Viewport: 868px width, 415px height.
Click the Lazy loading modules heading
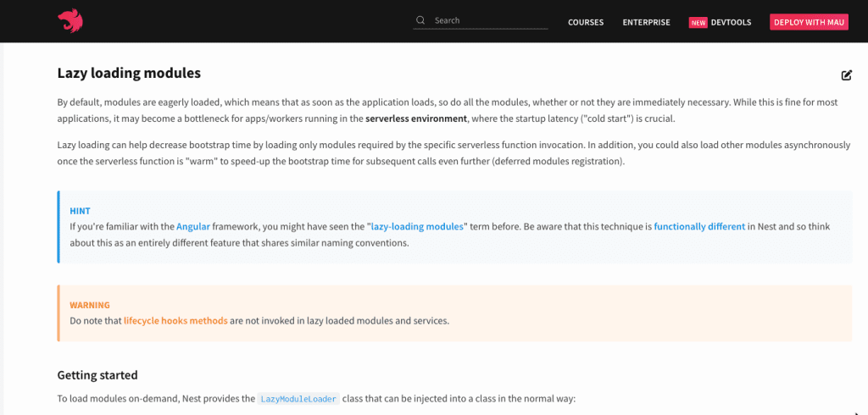click(x=129, y=73)
